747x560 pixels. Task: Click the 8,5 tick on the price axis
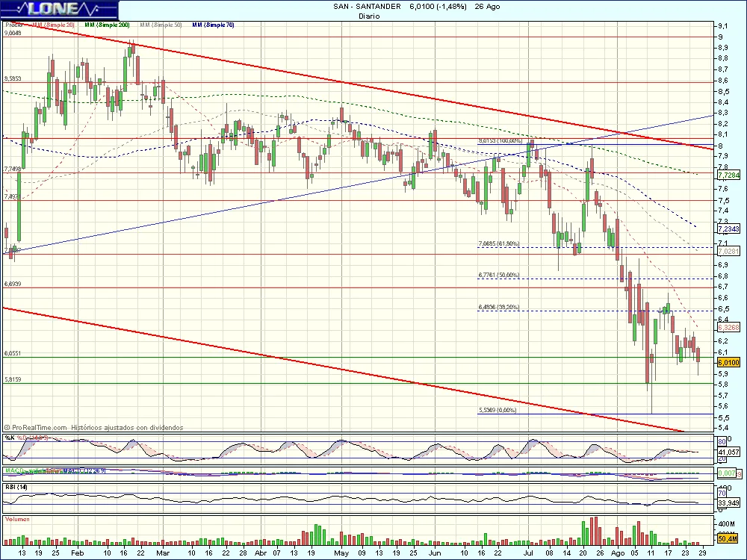(722, 91)
